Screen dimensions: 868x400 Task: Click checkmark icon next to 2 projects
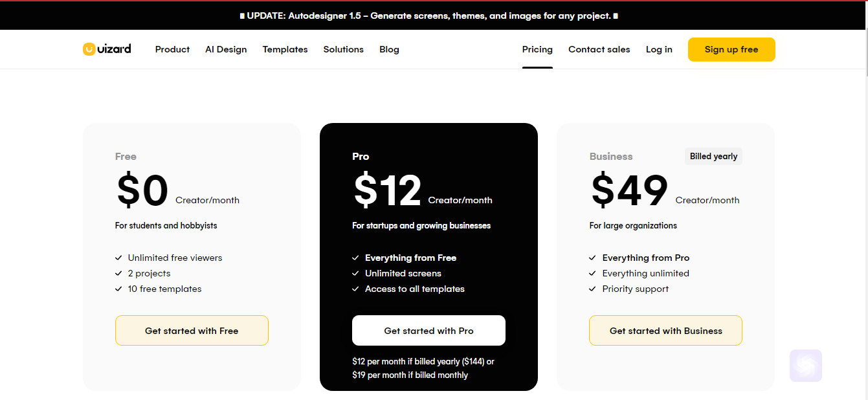[x=118, y=273]
